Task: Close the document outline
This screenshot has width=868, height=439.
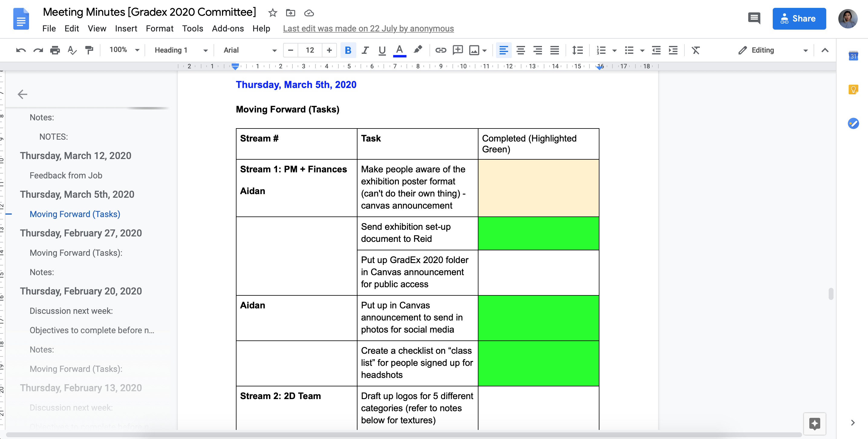Action: coord(22,94)
